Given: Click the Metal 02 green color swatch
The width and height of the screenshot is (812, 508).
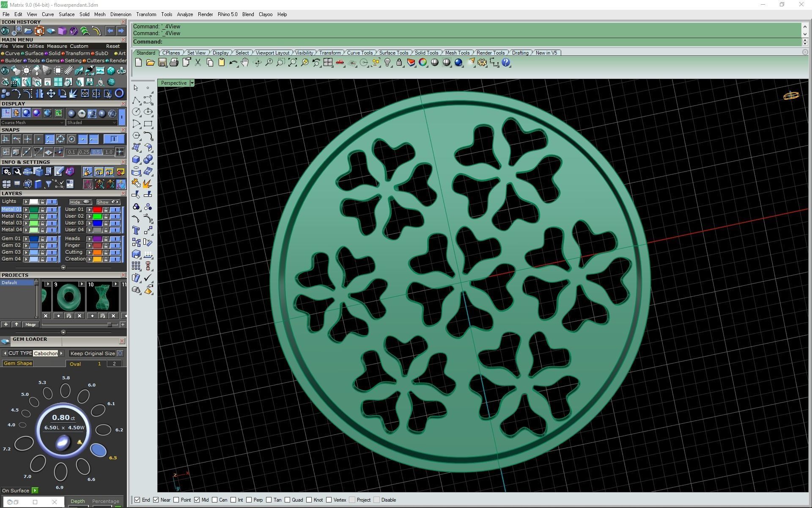Looking at the screenshot, I should click(x=34, y=216).
